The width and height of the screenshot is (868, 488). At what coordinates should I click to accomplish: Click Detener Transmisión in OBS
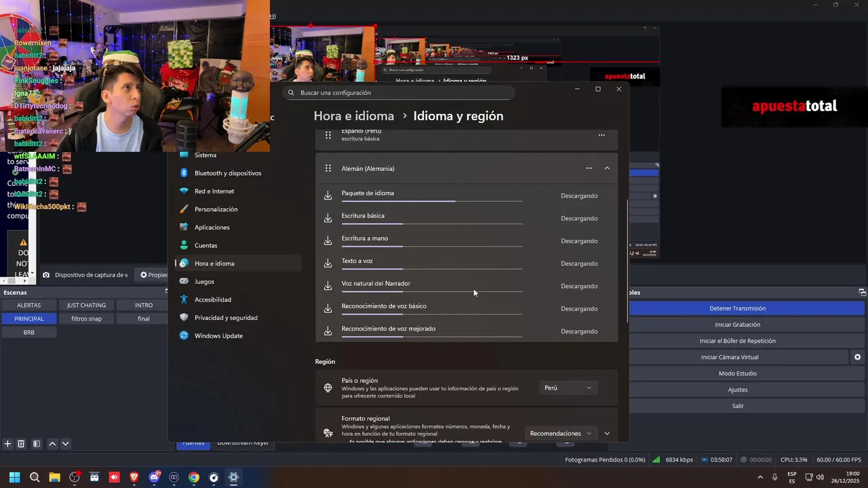(737, 308)
